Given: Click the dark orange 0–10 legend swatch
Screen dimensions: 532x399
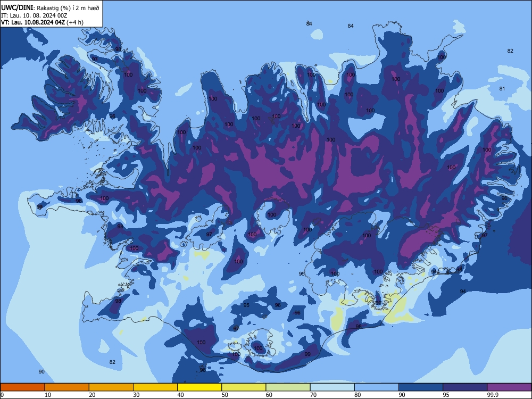Looking at the screenshot, I should [22, 387].
